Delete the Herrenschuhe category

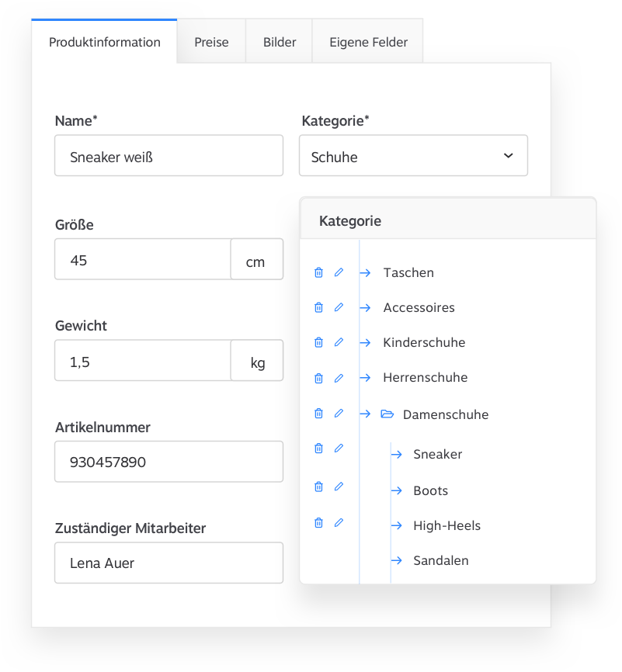[x=318, y=378]
